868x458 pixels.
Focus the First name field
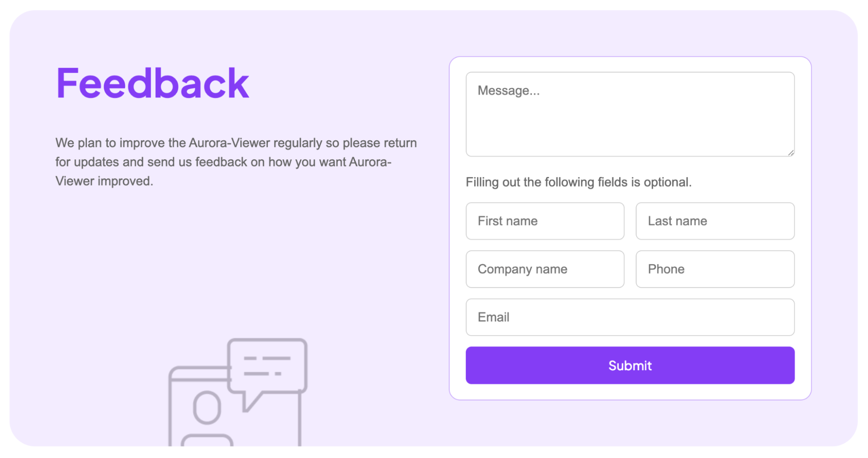pyautogui.click(x=545, y=221)
